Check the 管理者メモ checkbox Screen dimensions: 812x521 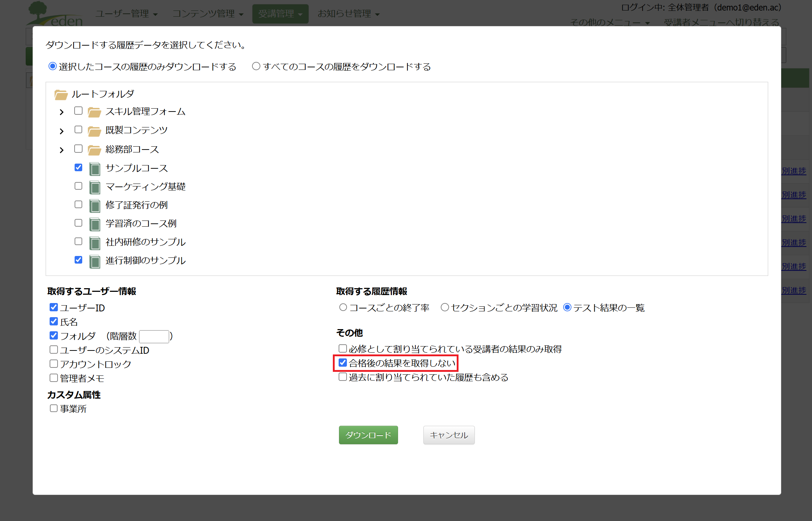[x=54, y=378]
